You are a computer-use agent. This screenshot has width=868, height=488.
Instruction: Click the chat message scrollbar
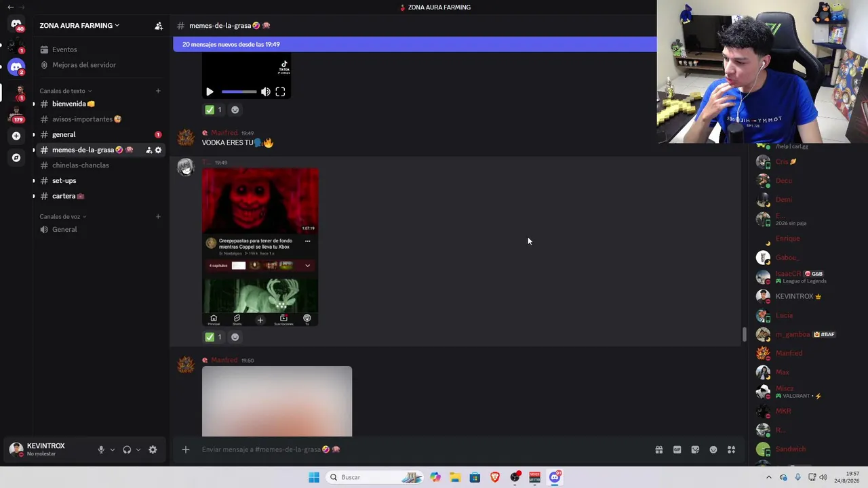coord(744,334)
